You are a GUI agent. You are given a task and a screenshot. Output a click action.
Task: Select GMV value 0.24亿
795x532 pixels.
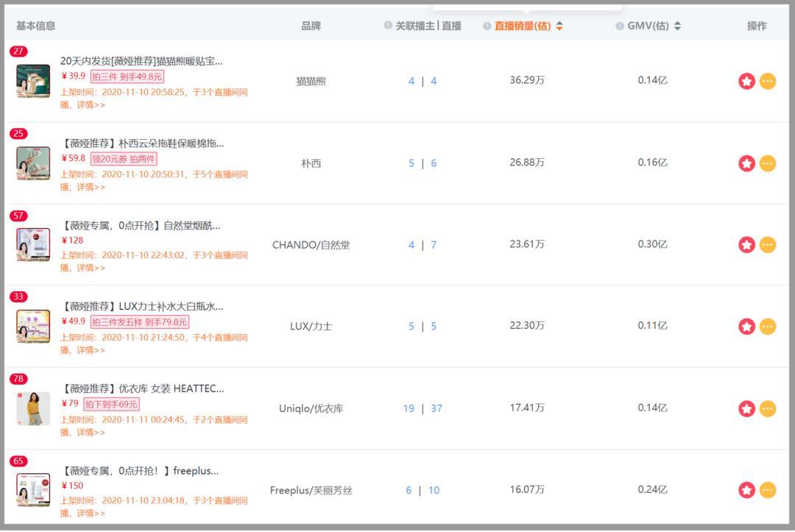(652, 489)
